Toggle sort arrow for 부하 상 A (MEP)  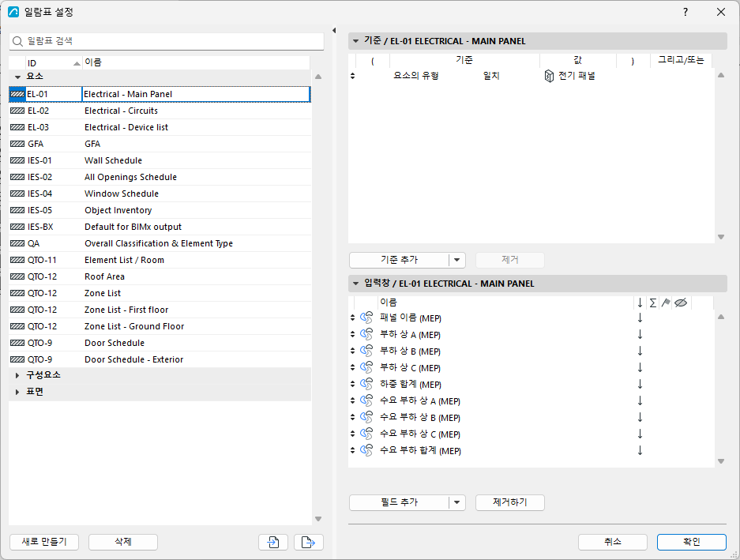tap(640, 335)
